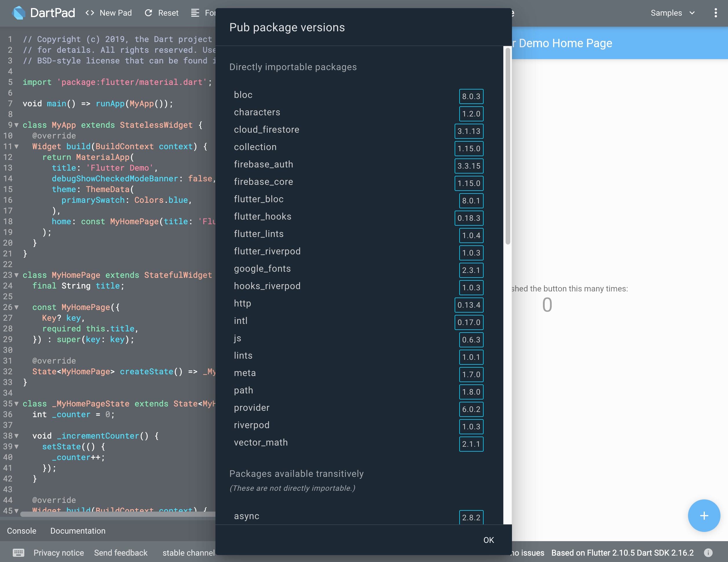
Task: Click the async package name
Action: tap(246, 516)
